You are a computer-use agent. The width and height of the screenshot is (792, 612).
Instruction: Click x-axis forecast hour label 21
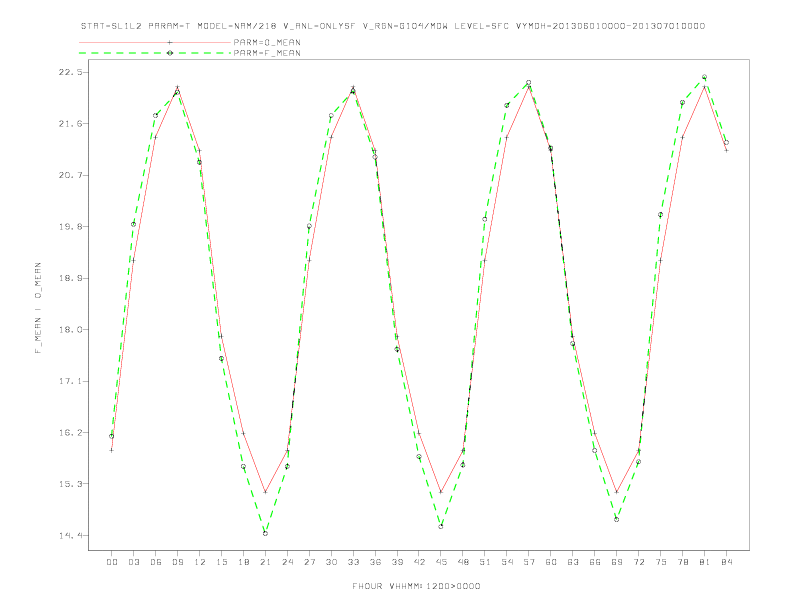tap(265, 562)
